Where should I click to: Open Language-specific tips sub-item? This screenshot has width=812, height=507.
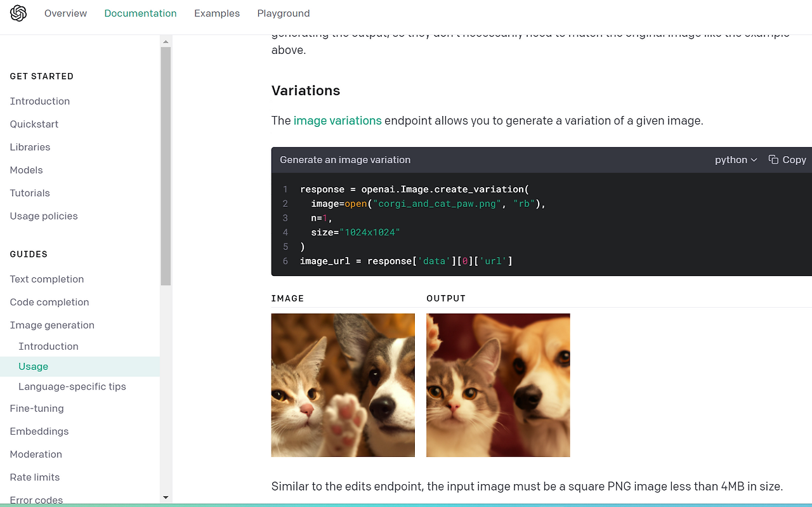(72, 387)
